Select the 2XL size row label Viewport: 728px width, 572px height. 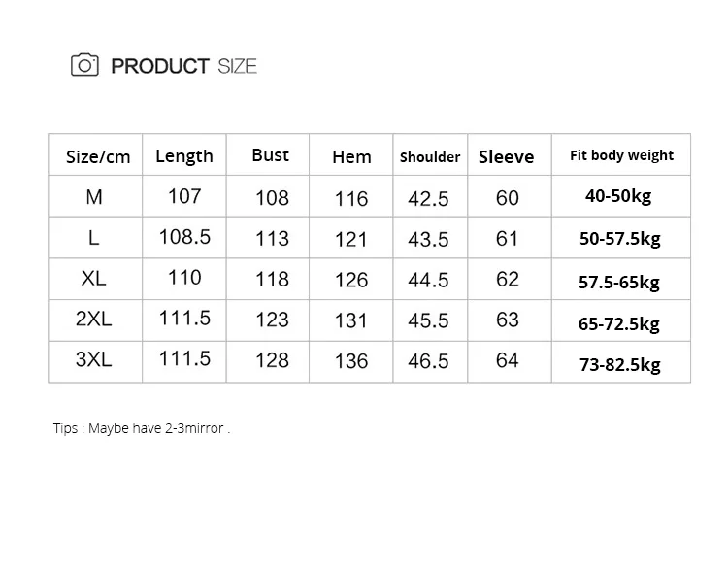[x=94, y=320]
